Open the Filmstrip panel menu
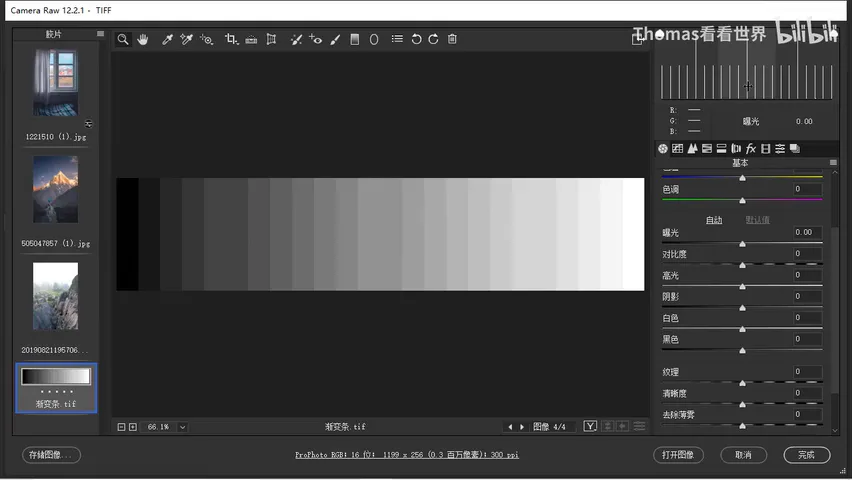The image size is (852, 480). tap(101, 34)
